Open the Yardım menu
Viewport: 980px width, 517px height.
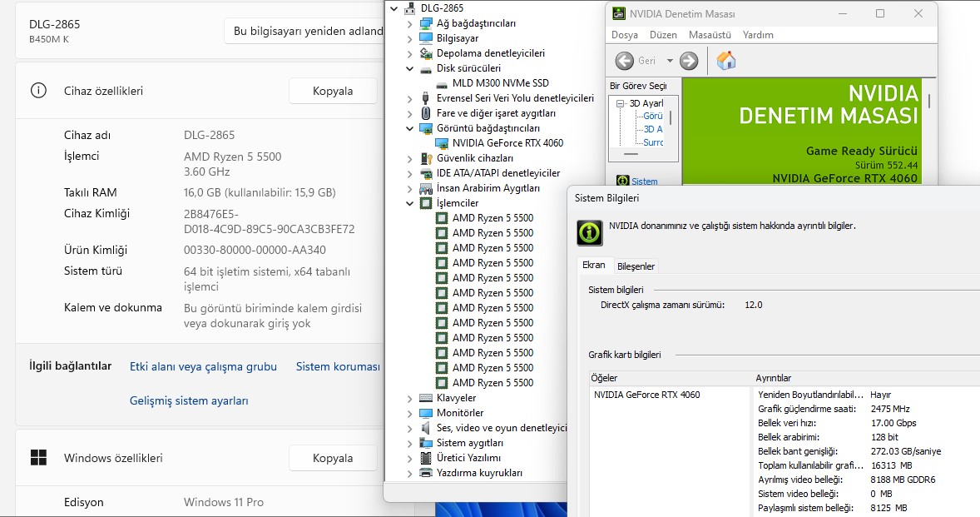pos(758,35)
